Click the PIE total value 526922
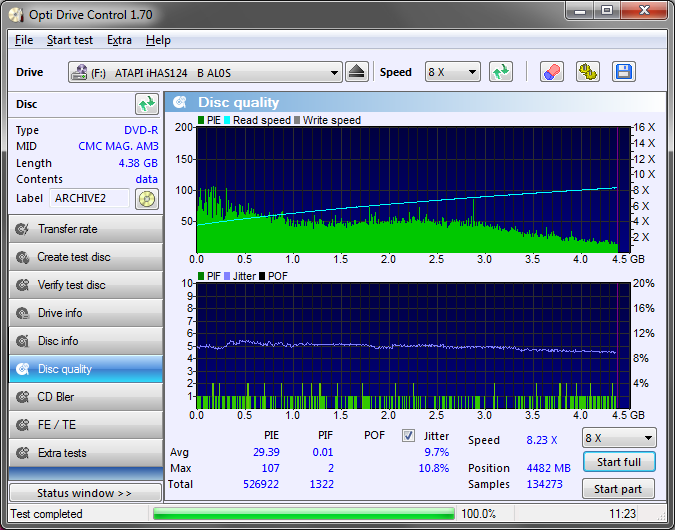Viewport: 675px width, 530px height. tap(261, 484)
